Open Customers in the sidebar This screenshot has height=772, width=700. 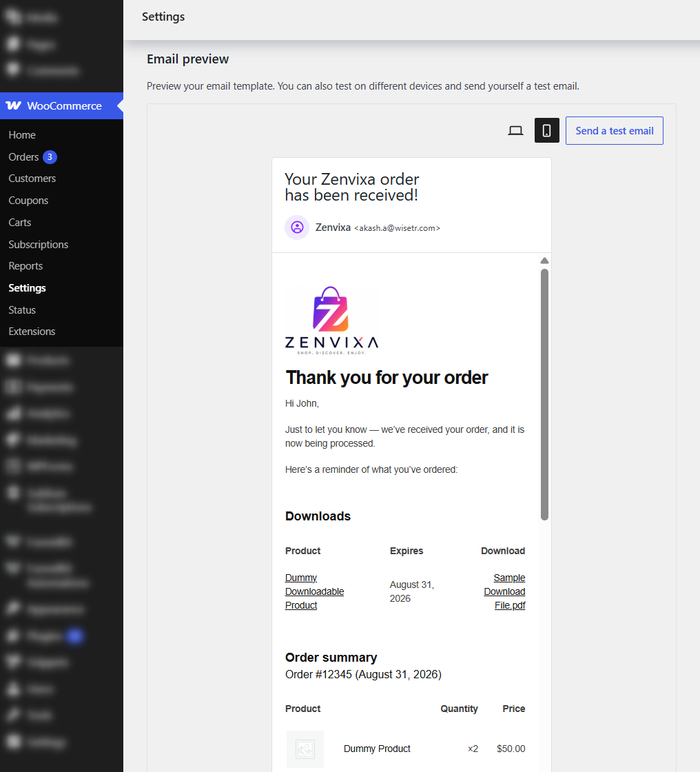32,179
